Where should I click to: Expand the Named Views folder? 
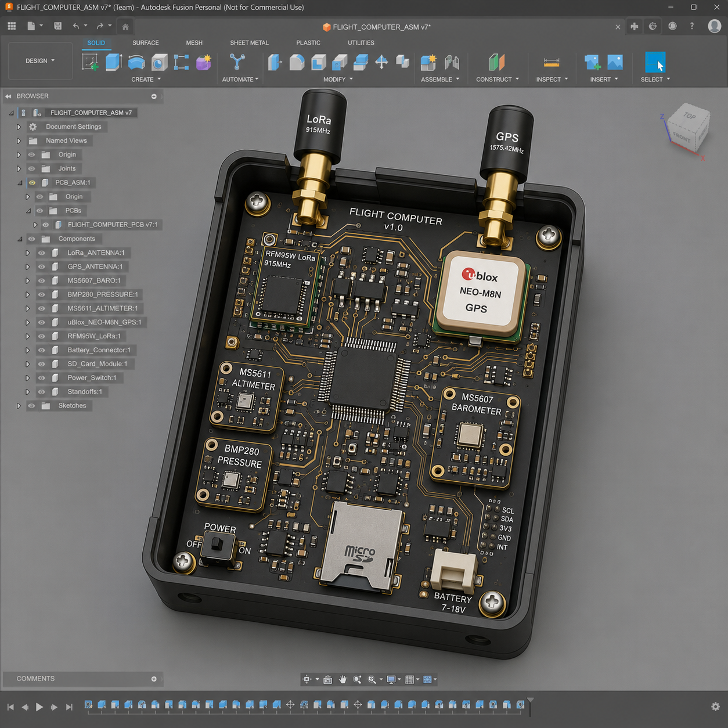tap(19, 140)
